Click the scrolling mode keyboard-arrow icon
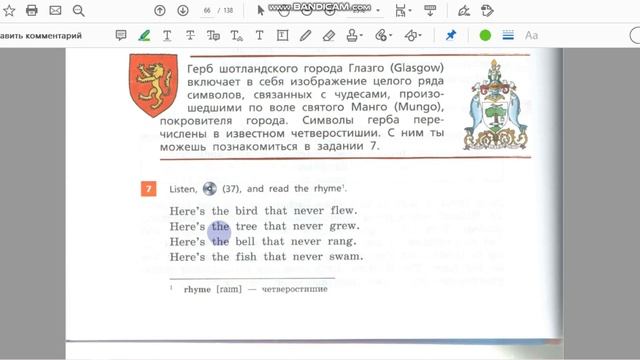This screenshot has height=360, width=640. 430,11
